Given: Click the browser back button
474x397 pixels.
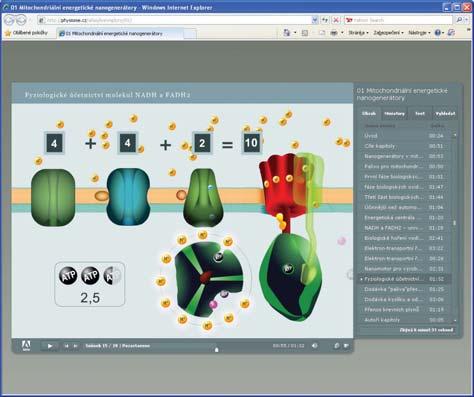Looking at the screenshot, I should pos(9,20).
